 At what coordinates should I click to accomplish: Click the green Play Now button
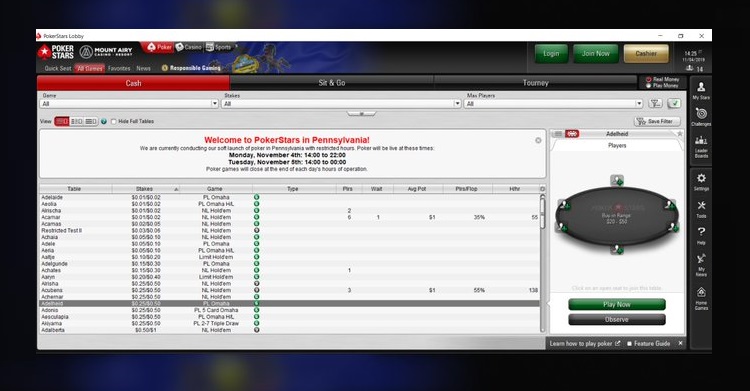[617, 304]
